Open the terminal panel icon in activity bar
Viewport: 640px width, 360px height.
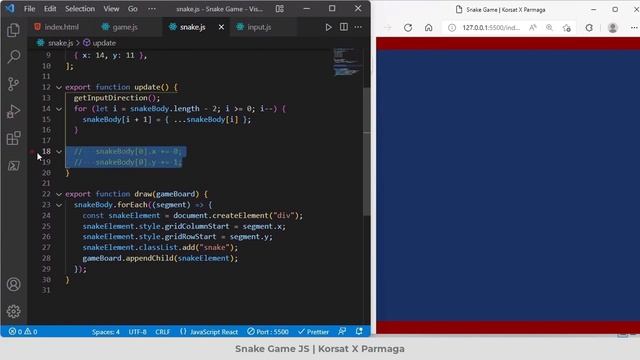tap(13, 165)
